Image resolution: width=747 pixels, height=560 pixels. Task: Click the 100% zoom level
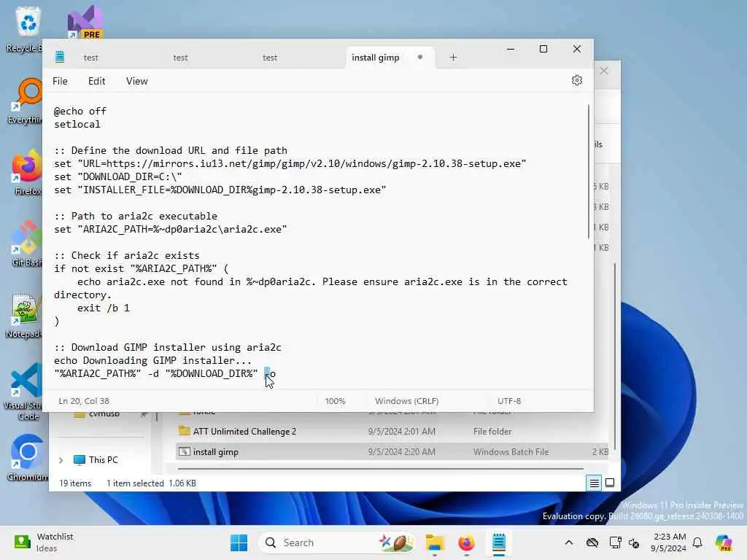(x=335, y=401)
